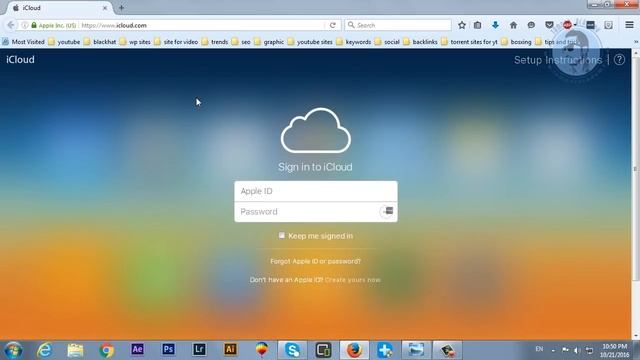Click the volume speaker tray icon

coord(577,350)
